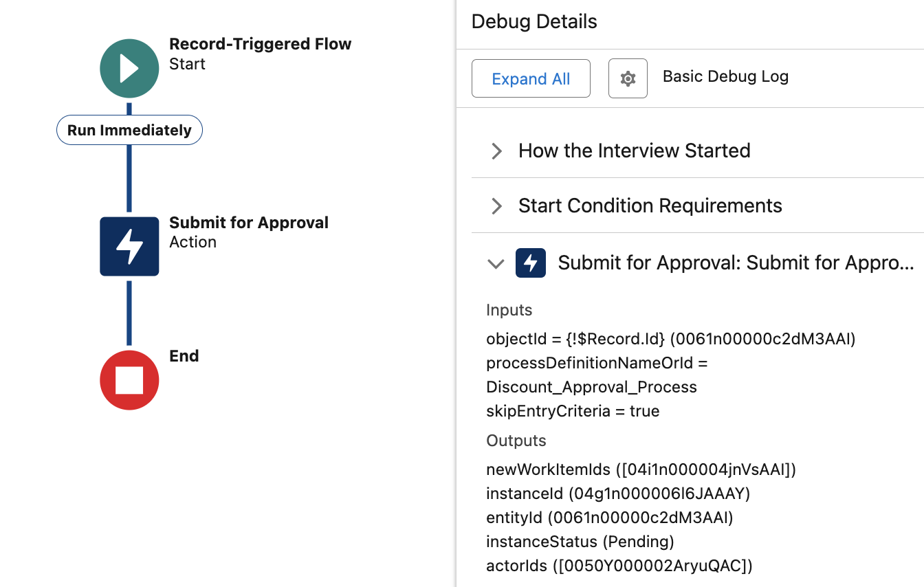
Task: Click the skipEntryCriteria = true line
Action: [573, 411]
